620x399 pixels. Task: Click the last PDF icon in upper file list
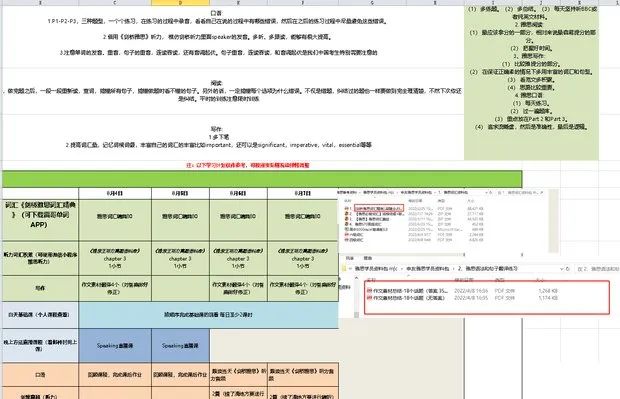pos(346,240)
